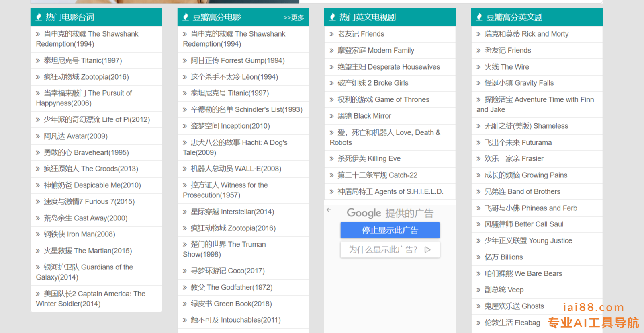Open 成长的烦恼 Growing Pains
This screenshot has width=644, height=333.
pyautogui.click(x=526, y=175)
